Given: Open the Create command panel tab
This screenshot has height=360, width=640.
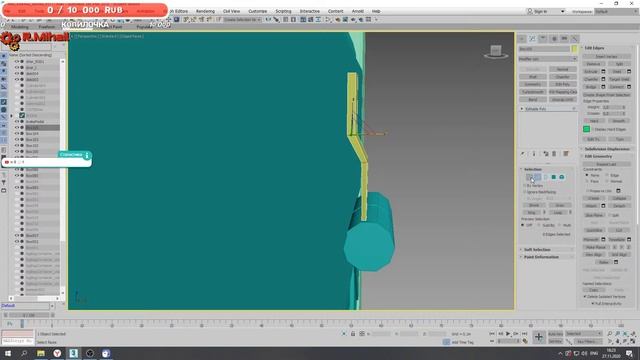Looking at the screenshot, I should point(522,39).
